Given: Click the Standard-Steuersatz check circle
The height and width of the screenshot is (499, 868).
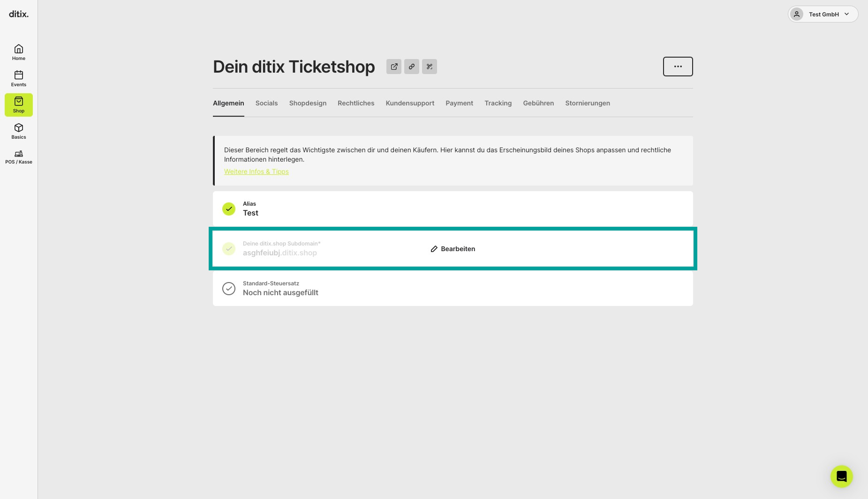Looking at the screenshot, I should 229,289.
